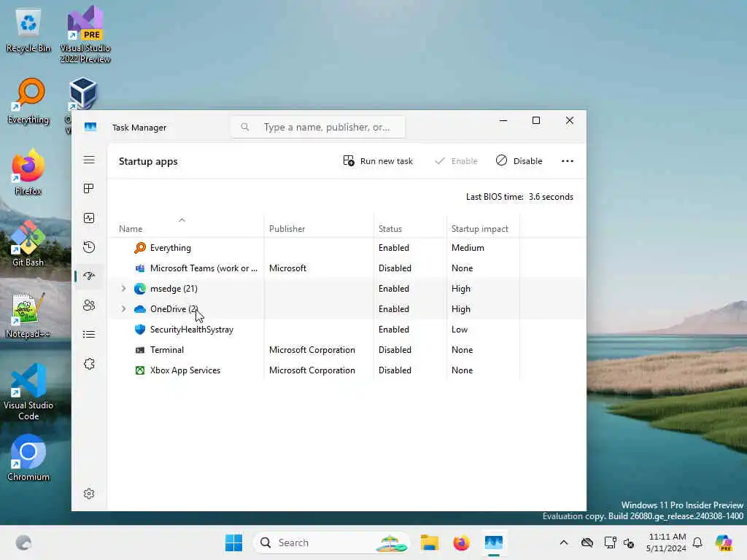
Task: Open Firefox from the taskbar
Action: [x=461, y=542]
